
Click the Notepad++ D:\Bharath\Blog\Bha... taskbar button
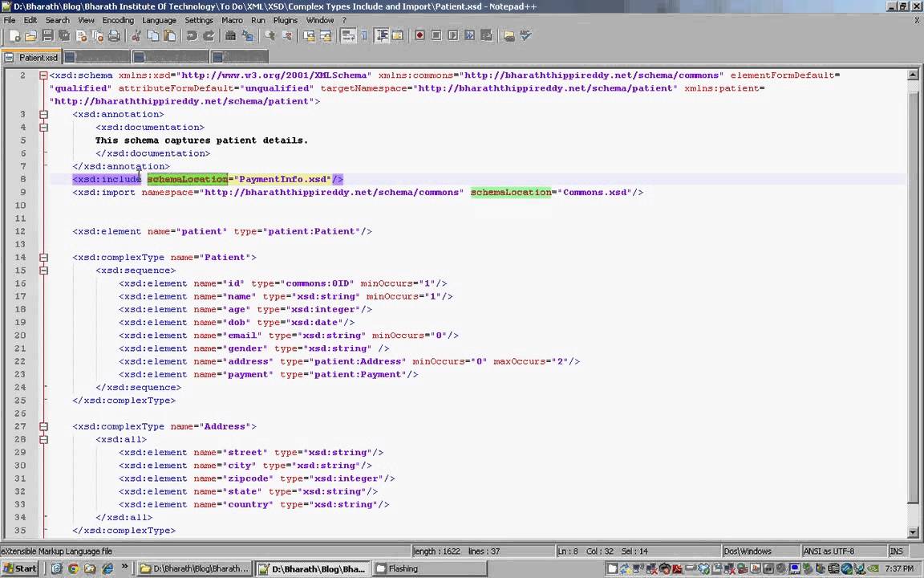[x=313, y=568]
